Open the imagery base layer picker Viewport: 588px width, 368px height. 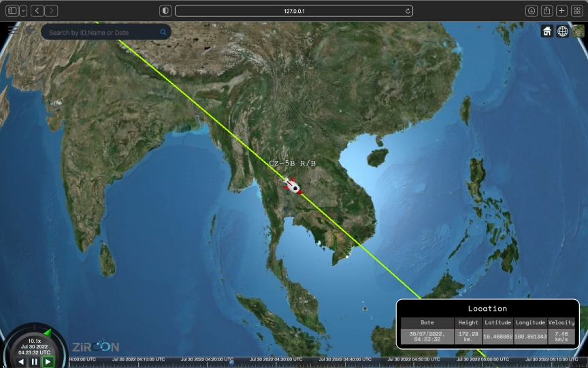coord(578,31)
